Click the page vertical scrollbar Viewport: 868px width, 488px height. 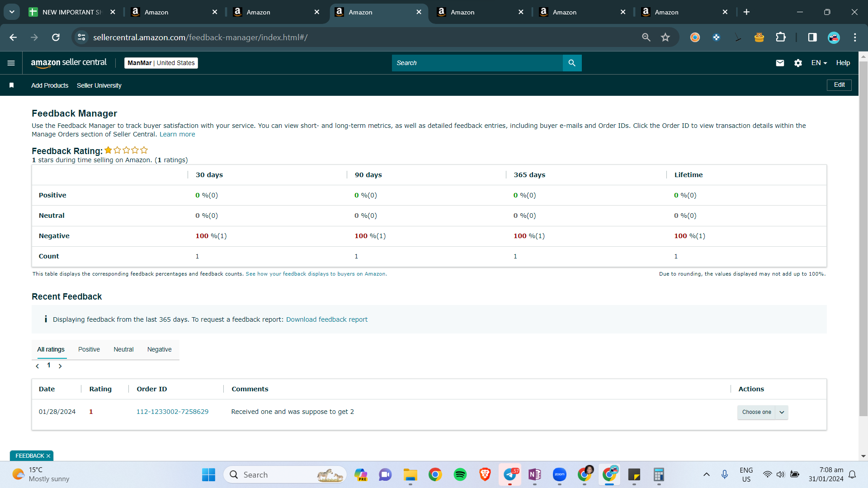click(863, 239)
